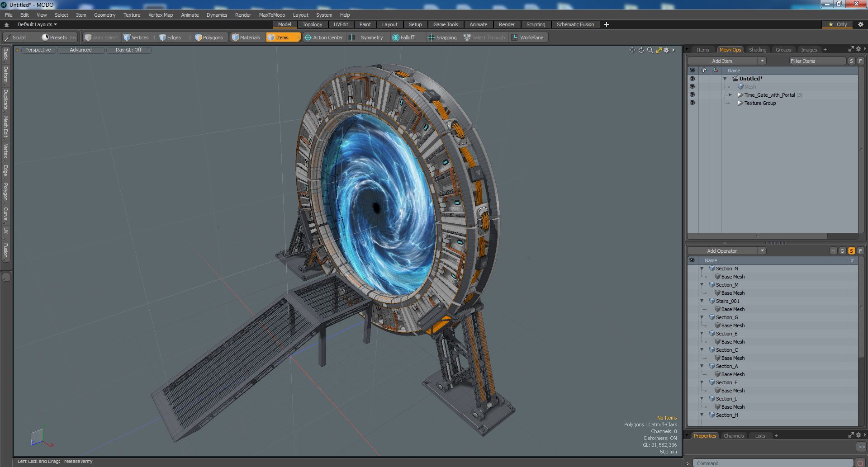Collapse the Untitled scene tree

[725, 79]
